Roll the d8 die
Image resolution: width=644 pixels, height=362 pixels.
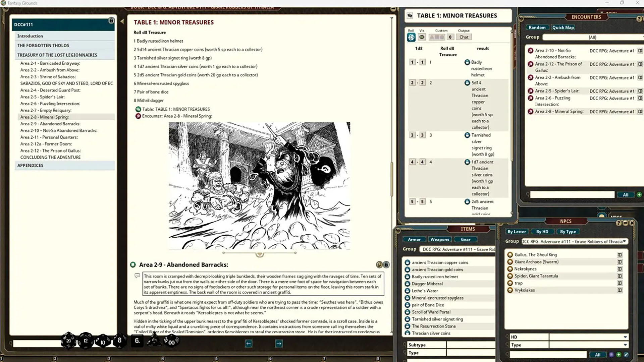[x=119, y=341]
